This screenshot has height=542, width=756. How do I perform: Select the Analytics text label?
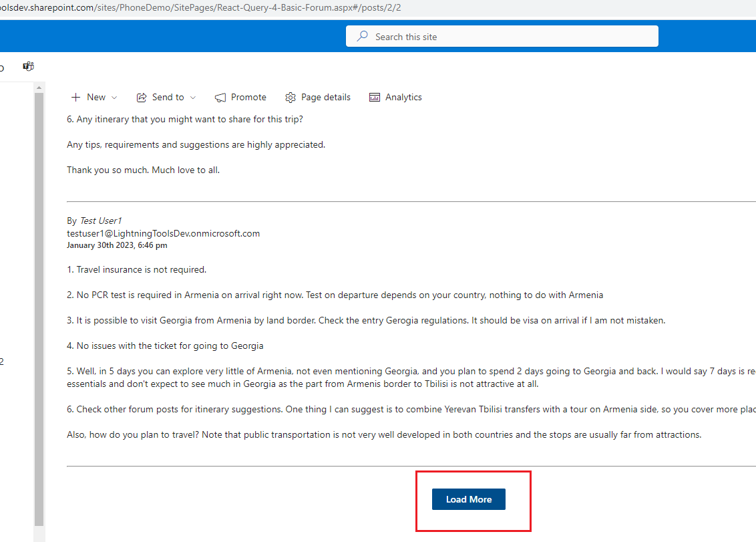(403, 97)
